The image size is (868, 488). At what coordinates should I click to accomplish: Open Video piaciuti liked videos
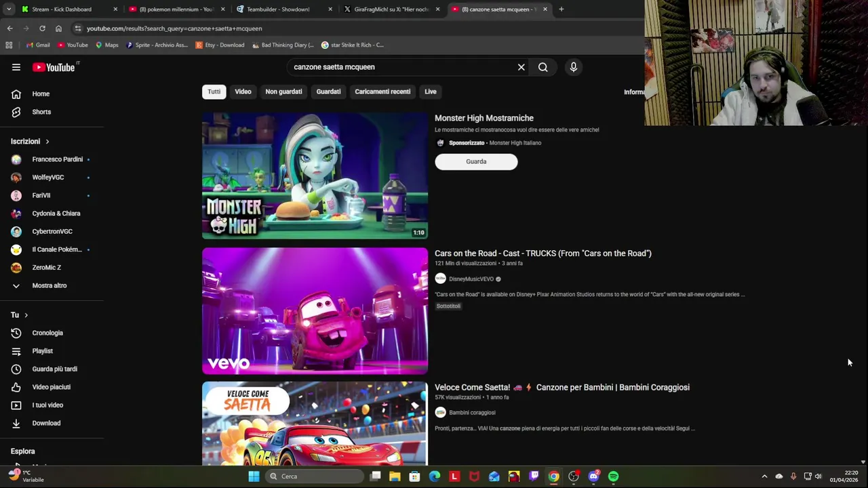click(x=52, y=387)
